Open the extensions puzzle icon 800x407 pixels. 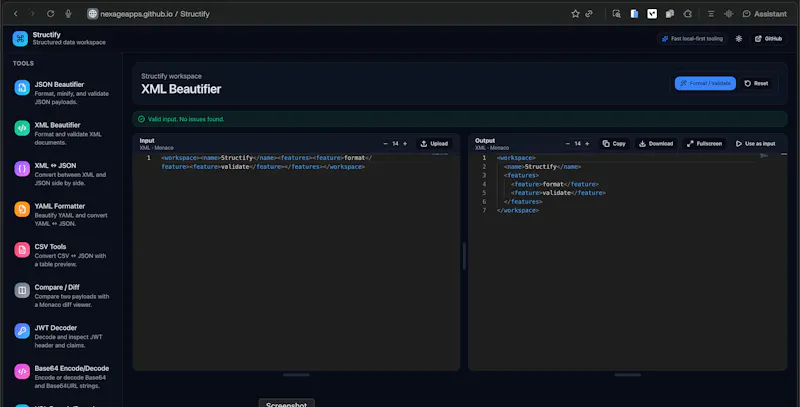pos(688,14)
